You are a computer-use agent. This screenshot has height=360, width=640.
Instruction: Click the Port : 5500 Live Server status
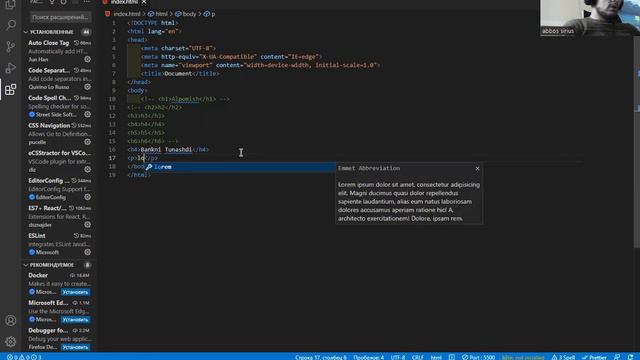478,357
